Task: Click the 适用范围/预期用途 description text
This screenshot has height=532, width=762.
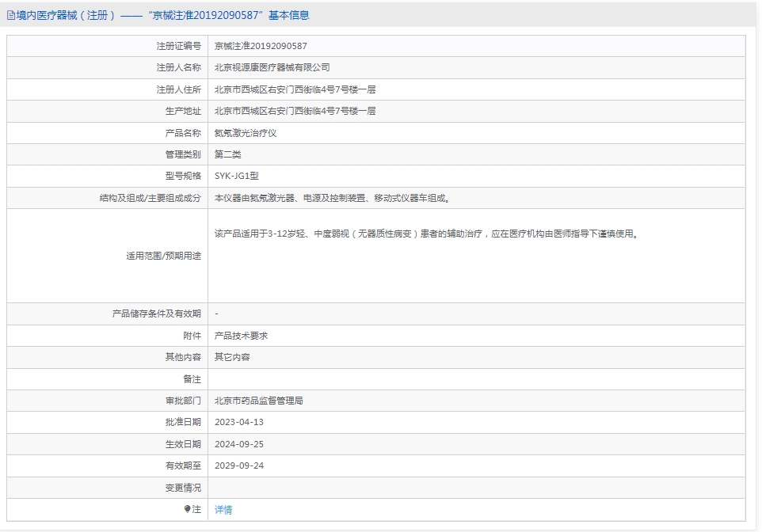Action: pos(428,234)
